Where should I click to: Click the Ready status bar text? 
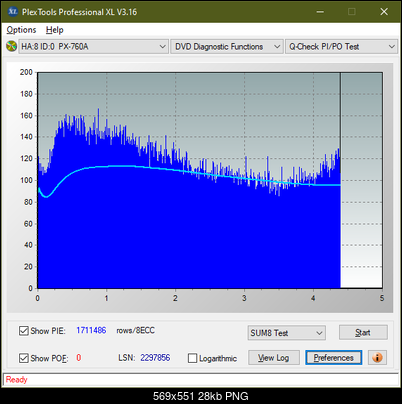(16, 380)
